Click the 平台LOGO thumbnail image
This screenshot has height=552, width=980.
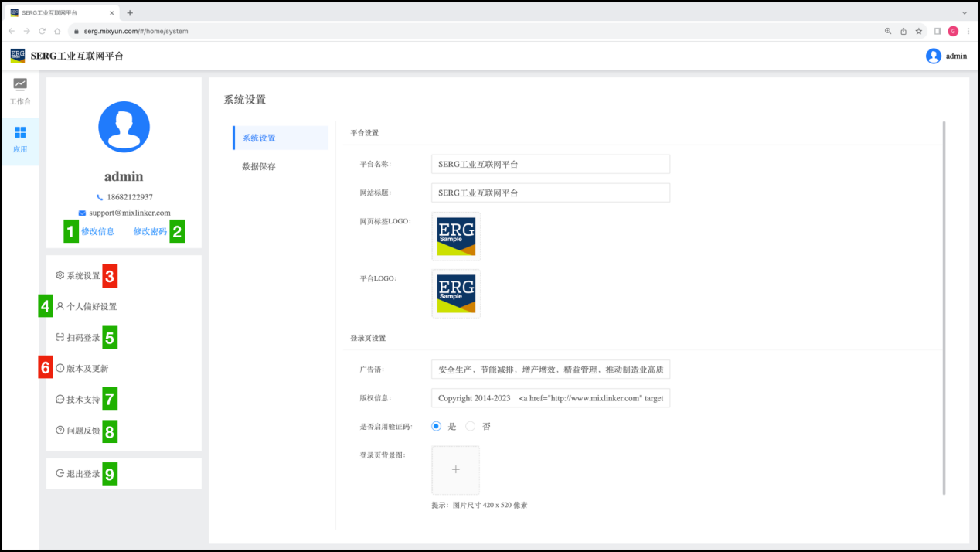[456, 293]
